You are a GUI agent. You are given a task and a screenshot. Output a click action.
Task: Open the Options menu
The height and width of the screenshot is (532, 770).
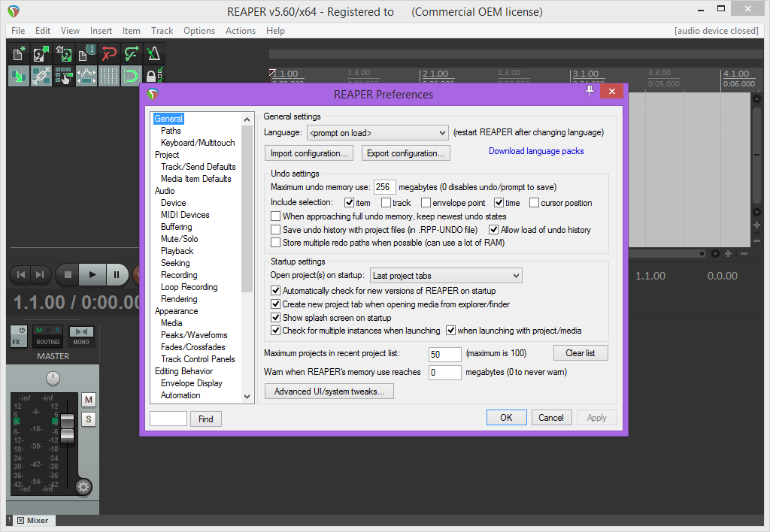click(x=199, y=30)
